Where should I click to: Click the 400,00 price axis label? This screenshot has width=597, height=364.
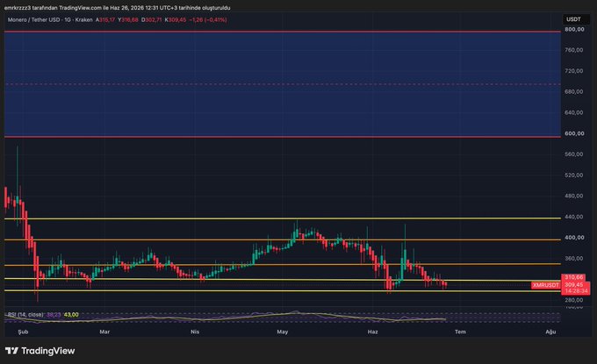(x=574, y=238)
